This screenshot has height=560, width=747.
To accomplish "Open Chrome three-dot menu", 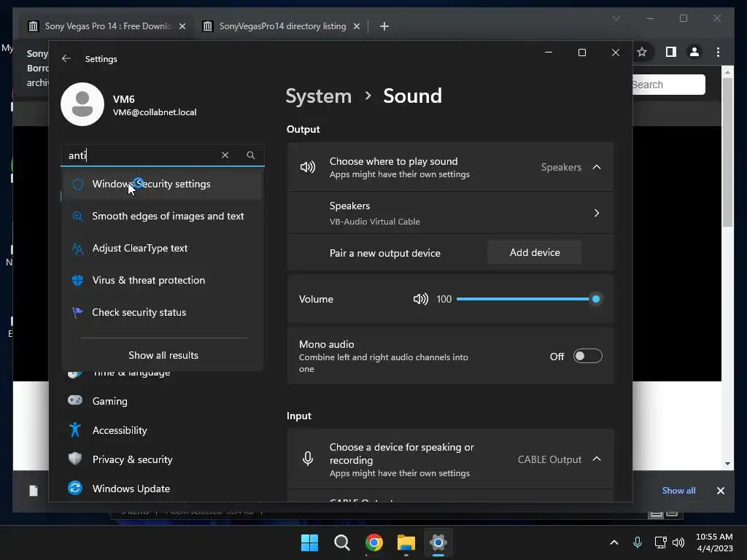I will click(719, 52).
